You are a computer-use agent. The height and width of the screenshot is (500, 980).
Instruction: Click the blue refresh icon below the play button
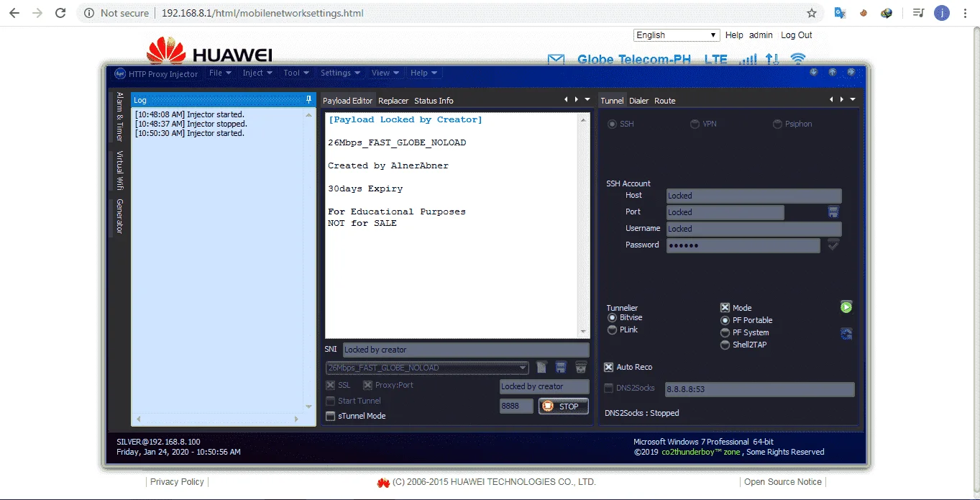[846, 334]
